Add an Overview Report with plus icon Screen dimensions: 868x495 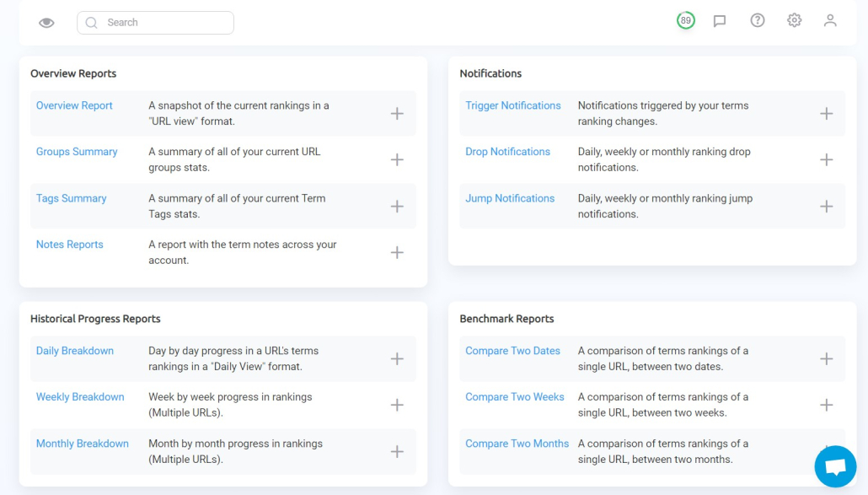click(397, 114)
